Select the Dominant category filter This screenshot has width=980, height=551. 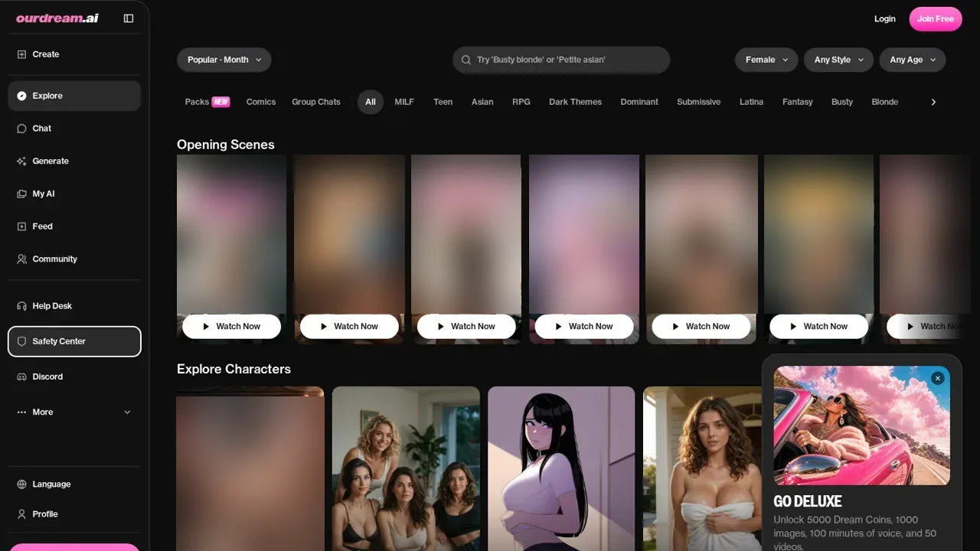pyautogui.click(x=639, y=102)
